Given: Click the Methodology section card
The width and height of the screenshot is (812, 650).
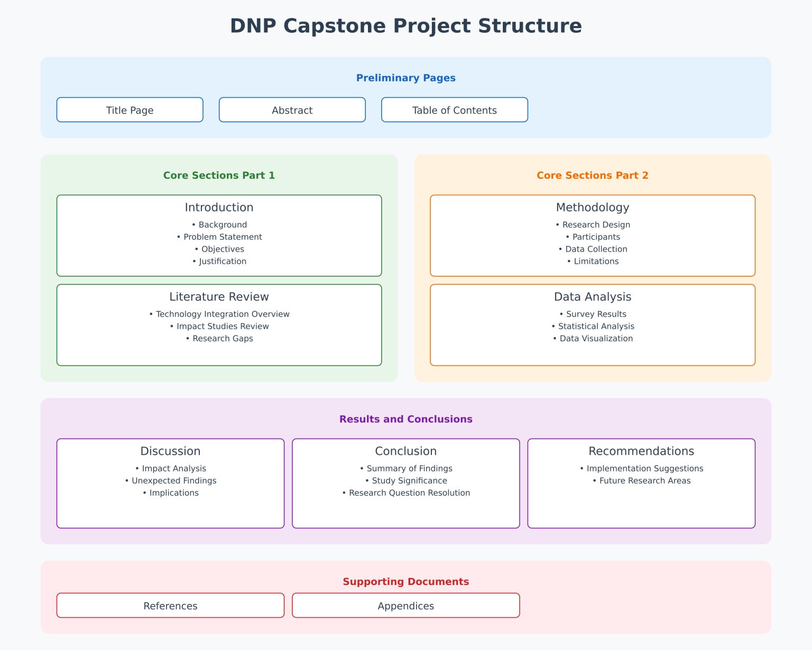Looking at the screenshot, I should tap(592, 235).
